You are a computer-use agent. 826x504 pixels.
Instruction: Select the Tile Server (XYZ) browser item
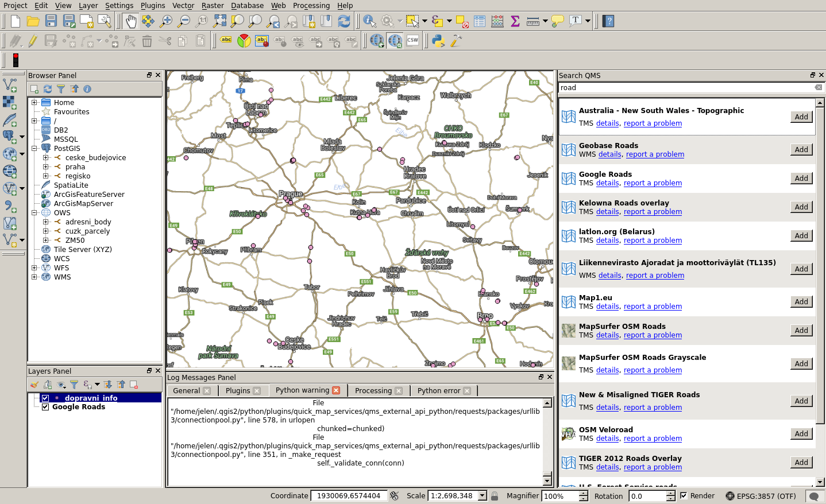pos(83,250)
